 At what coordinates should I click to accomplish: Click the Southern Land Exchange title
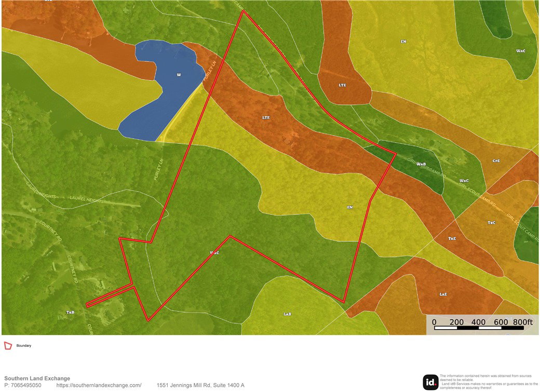pyautogui.click(x=37, y=378)
